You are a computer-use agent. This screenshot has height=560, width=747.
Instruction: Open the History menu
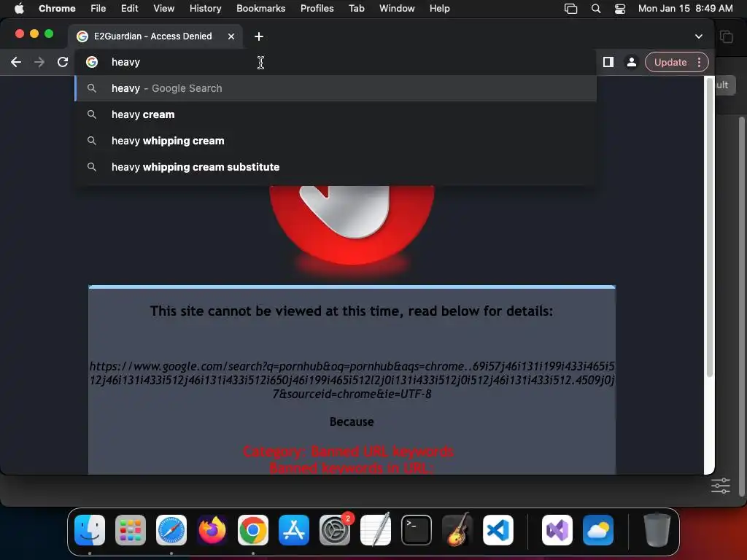[205, 8]
